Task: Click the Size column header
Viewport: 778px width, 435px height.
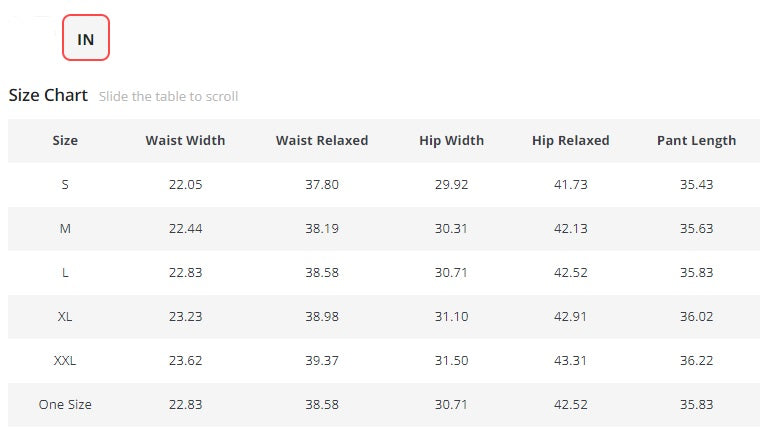Action: (65, 140)
